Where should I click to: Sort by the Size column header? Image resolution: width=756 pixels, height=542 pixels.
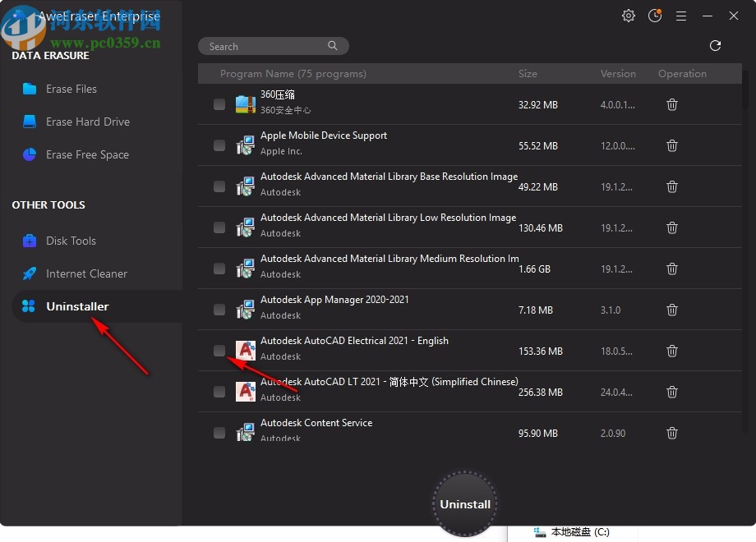click(528, 73)
